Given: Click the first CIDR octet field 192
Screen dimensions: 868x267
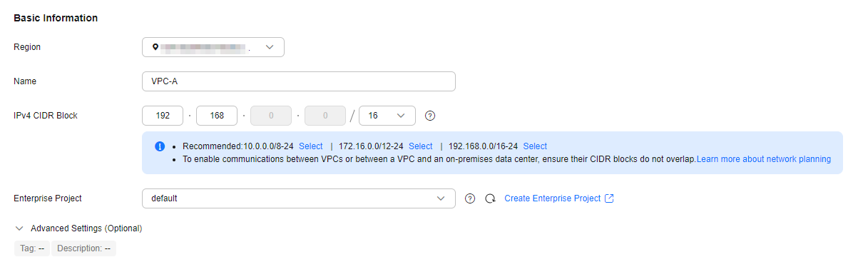Looking at the screenshot, I should tap(163, 116).
